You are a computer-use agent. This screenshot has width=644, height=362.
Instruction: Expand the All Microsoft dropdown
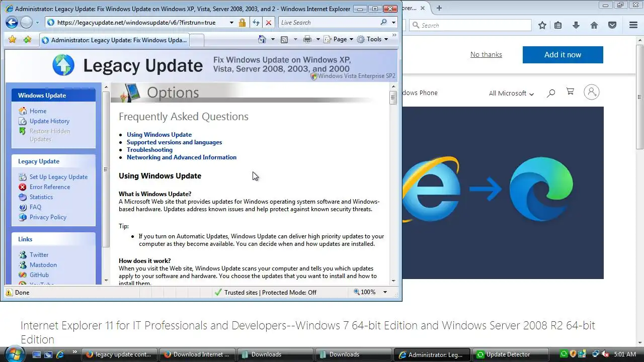[511, 93]
